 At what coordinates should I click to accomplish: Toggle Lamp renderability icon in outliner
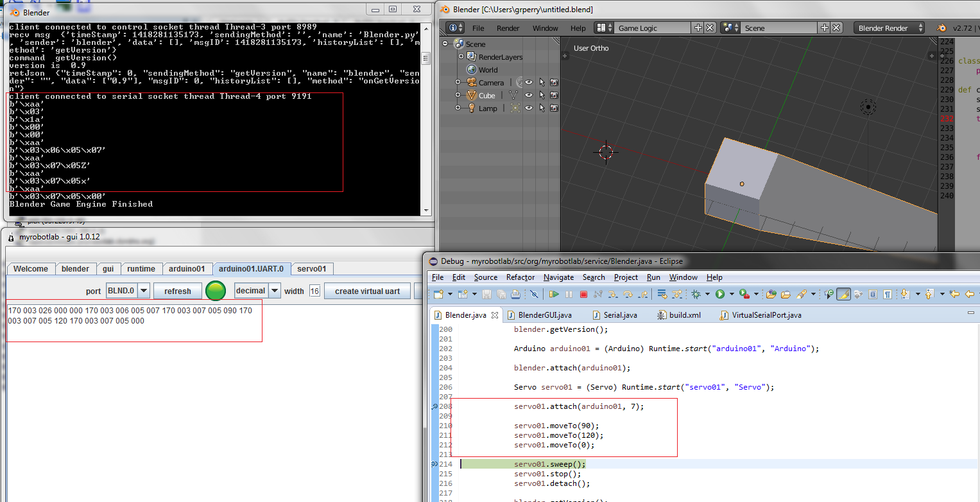554,108
